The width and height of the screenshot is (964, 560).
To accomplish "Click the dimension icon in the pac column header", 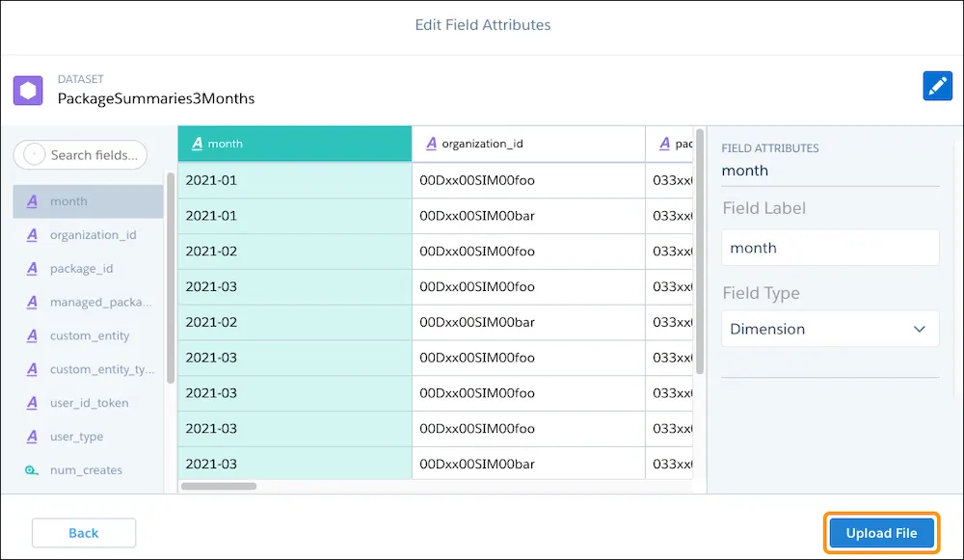I will (664, 144).
